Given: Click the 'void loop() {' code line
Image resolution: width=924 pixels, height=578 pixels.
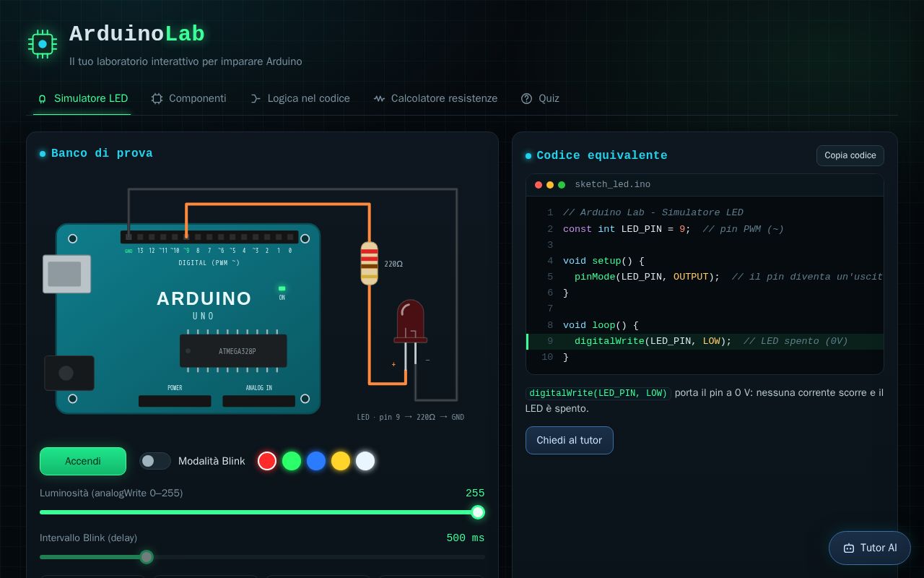Looking at the screenshot, I should pos(705,325).
